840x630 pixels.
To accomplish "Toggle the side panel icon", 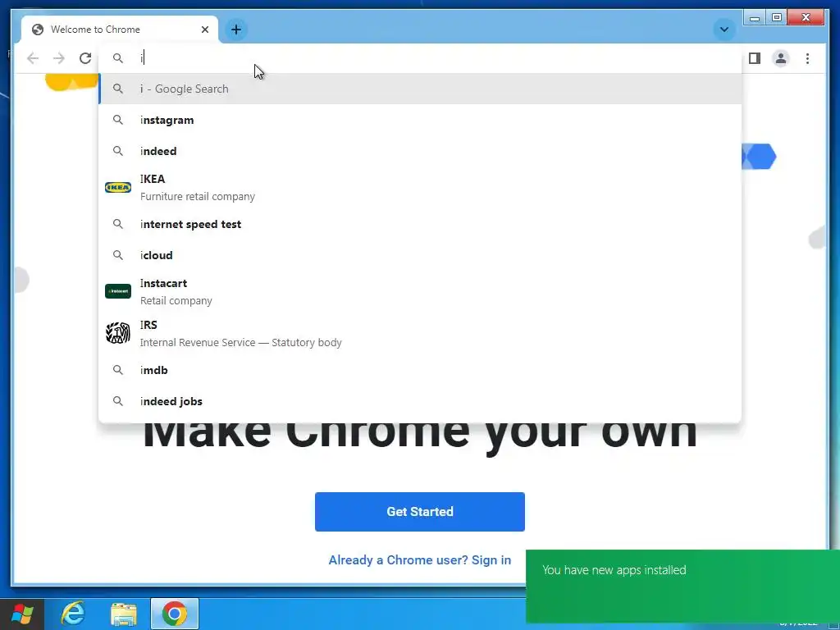I will (x=755, y=58).
